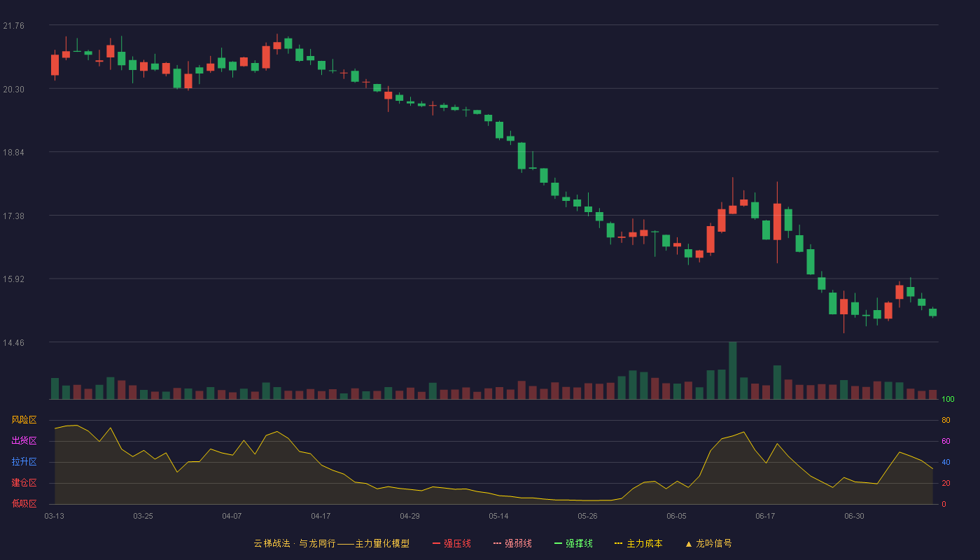
Task: Select the 低吸区 zone label
Action: 24,503
